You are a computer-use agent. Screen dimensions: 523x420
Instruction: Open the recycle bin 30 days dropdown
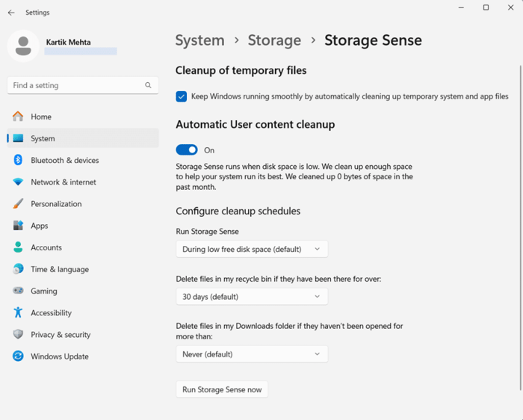[252, 297]
